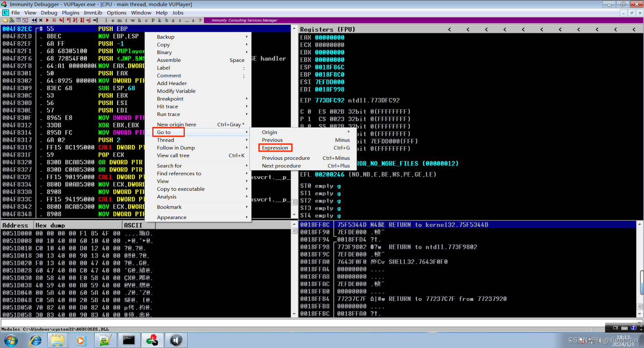Viewport: 644px width, 348px height.
Task: Open Internet Explorer from the taskbar
Action: (x=36, y=340)
